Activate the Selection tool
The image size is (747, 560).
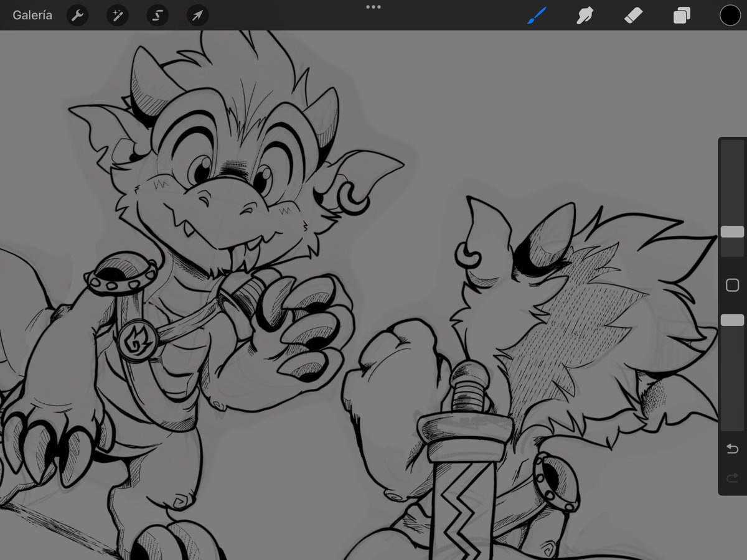157,15
